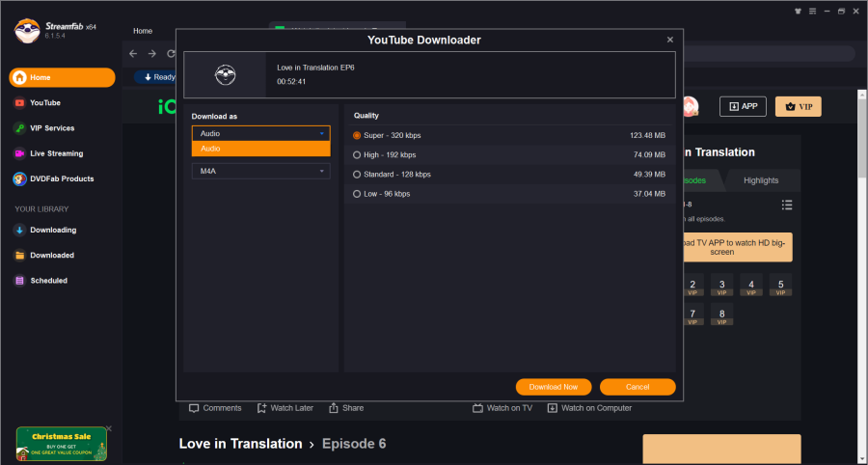Viewport: 868px width, 465px height.
Task: Switch to the Home tab
Action: point(143,31)
